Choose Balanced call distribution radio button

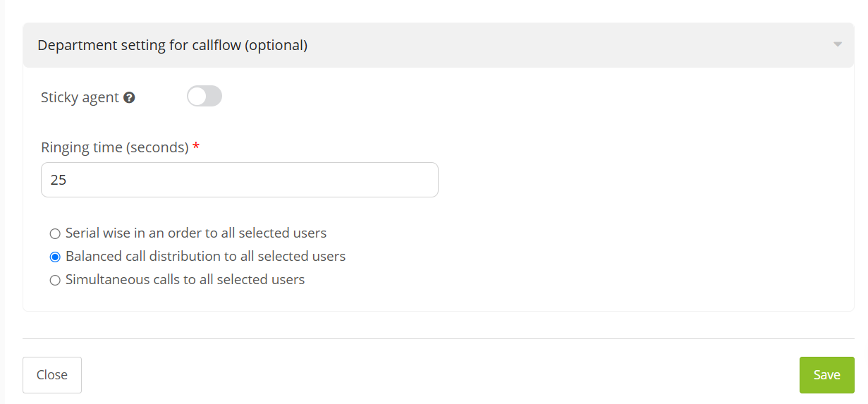[x=55, y=257]
